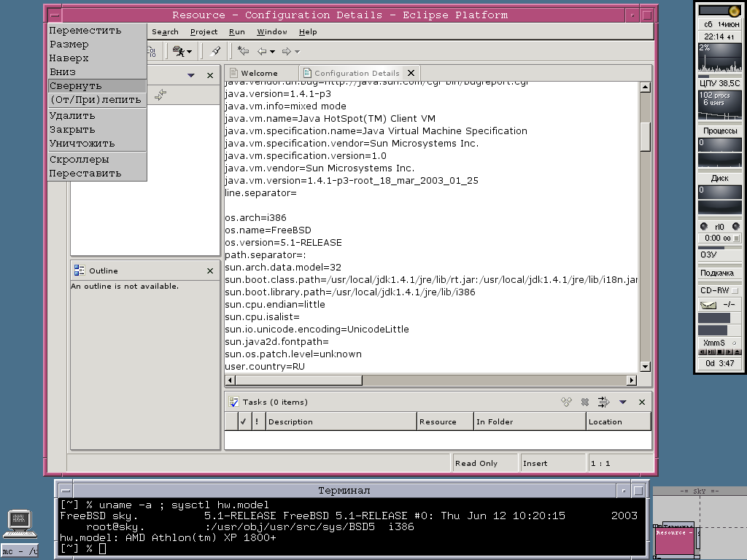Screen dimensions: 747x560
Task: Open the Project menu
Action: click(204, 32)
